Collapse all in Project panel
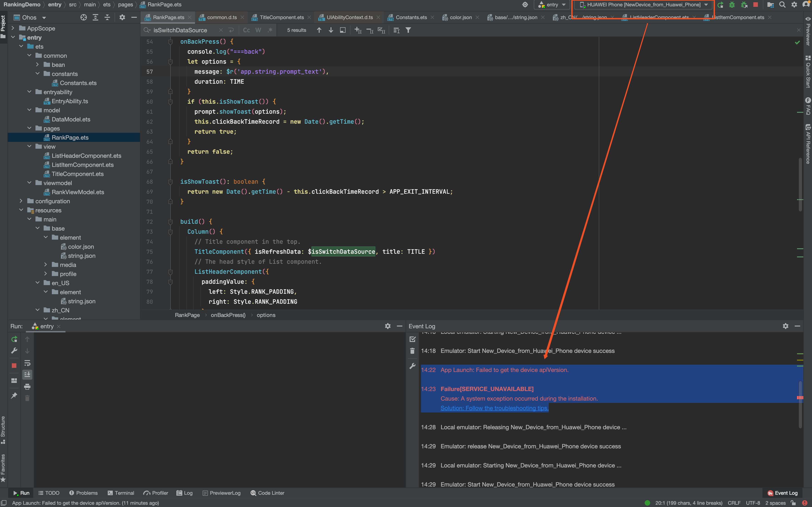This screenshot has width=812, height=507. (x=107, y=18)
